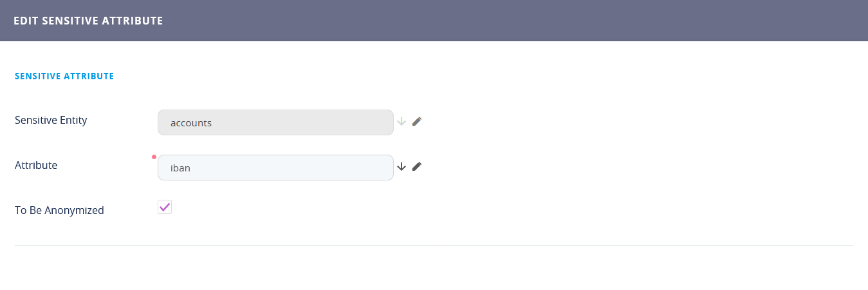This screenshot has width=868, height=290.
Task: Uncheck the To Be Anonymized checkbox
Action: click(165, 207)
